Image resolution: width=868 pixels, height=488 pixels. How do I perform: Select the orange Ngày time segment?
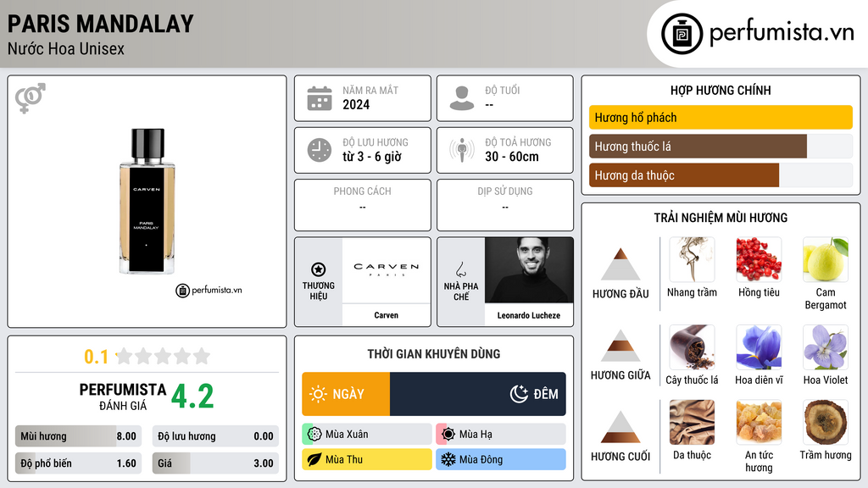[346, 394]
